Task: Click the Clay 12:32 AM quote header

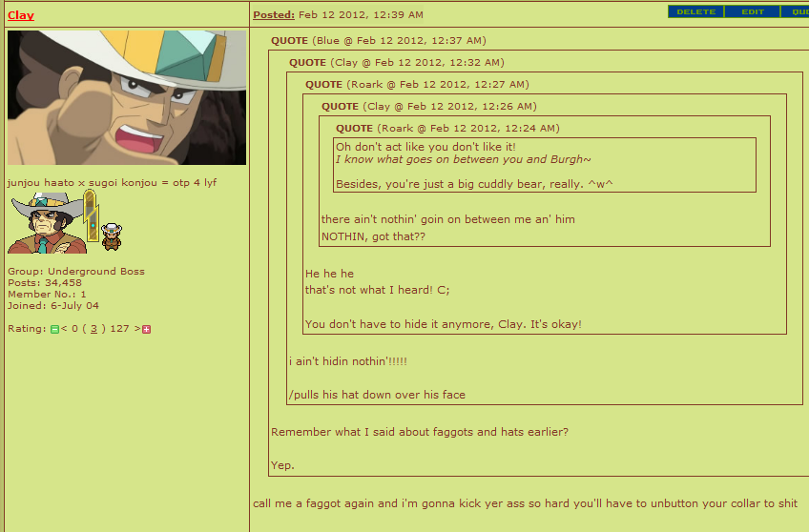Action: (397, 62)
